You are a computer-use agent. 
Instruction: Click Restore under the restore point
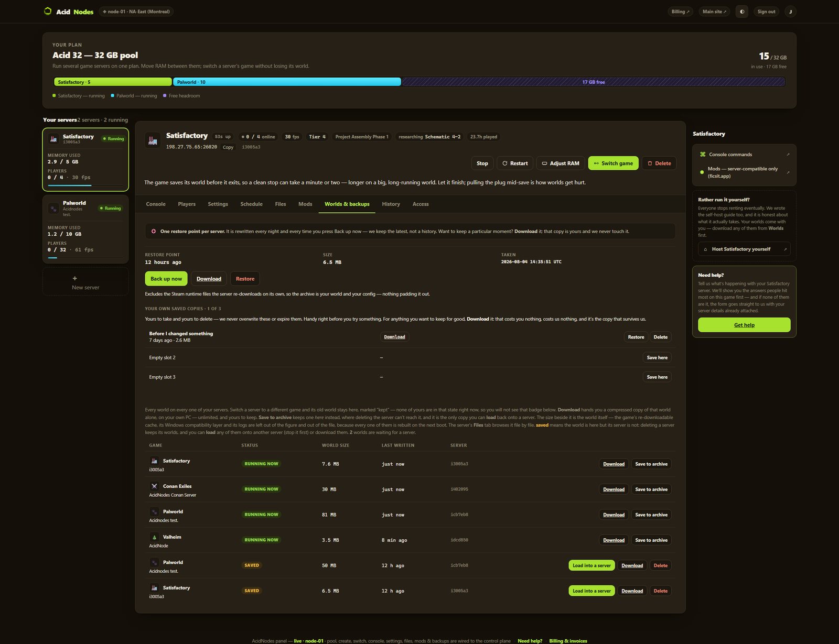pos(245,279)
